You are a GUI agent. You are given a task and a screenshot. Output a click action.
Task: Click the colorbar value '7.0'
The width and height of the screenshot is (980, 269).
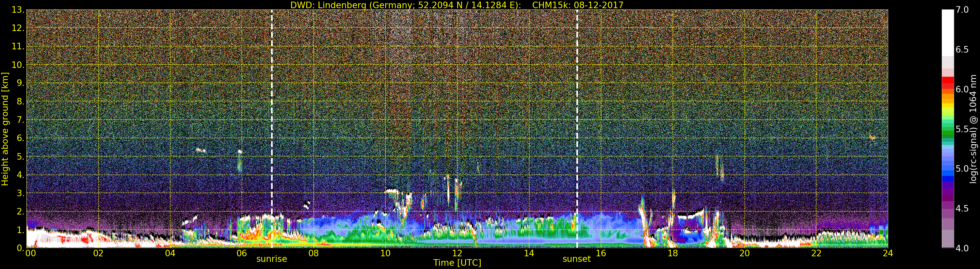tap(962, 10)
